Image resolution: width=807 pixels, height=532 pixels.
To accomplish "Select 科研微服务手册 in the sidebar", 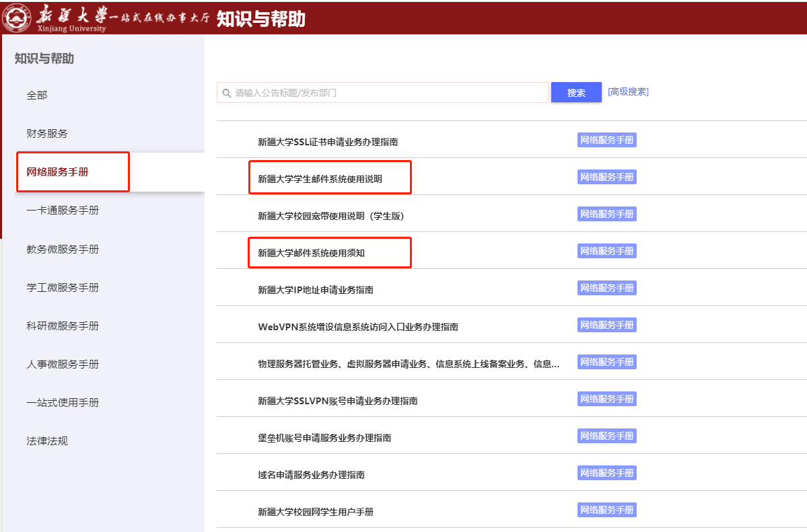I will click(x=63, y=326).
